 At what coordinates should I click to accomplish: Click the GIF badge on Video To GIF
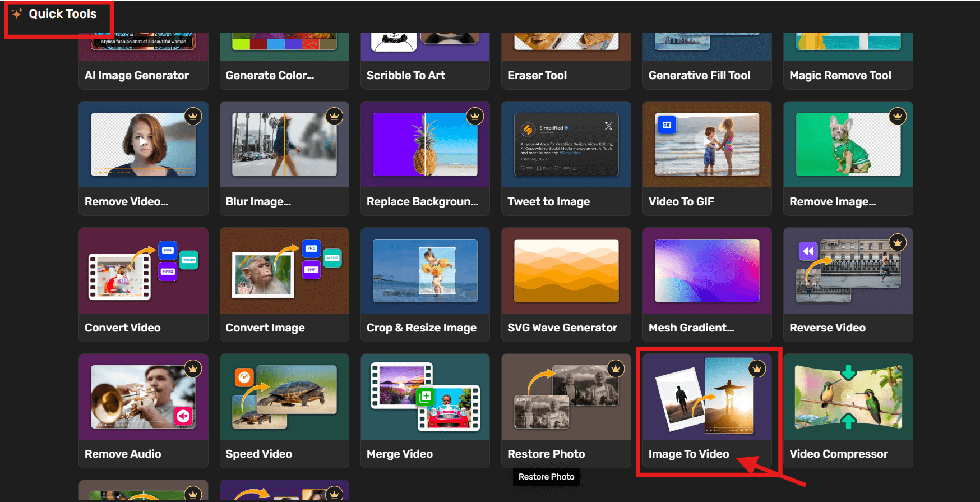667,125
